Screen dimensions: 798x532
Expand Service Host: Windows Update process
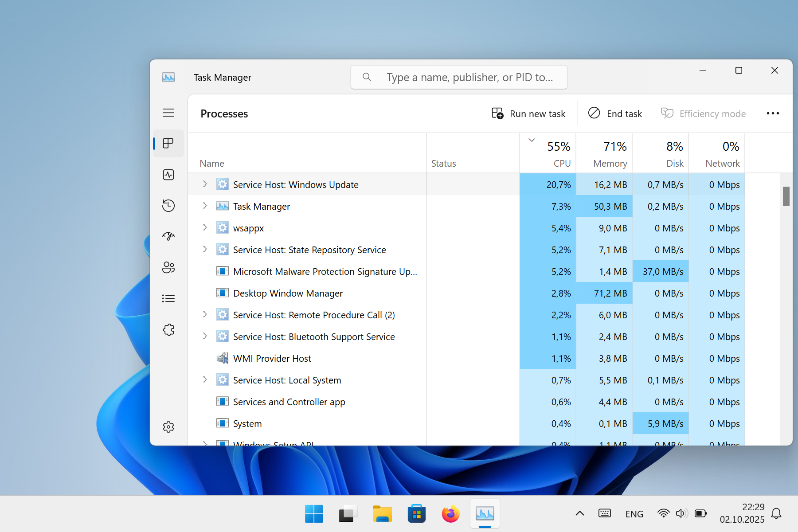click(x=205, y=184)
